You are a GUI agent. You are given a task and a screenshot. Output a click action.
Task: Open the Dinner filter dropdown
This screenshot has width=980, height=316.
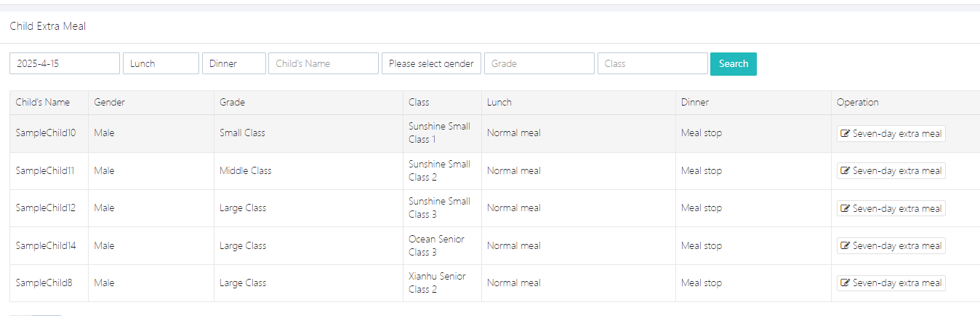[x=233, y=63]
